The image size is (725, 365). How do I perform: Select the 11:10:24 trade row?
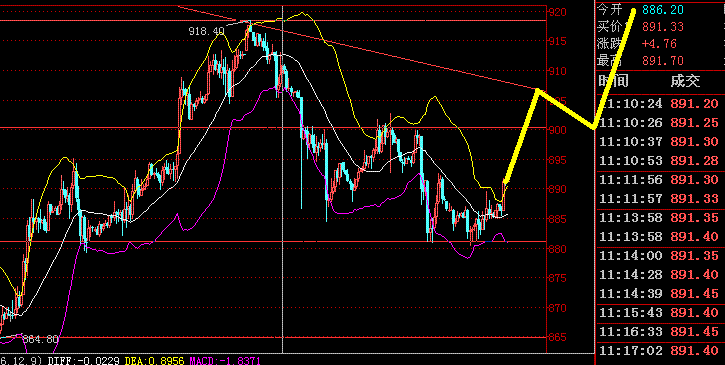tap(660, 104)
